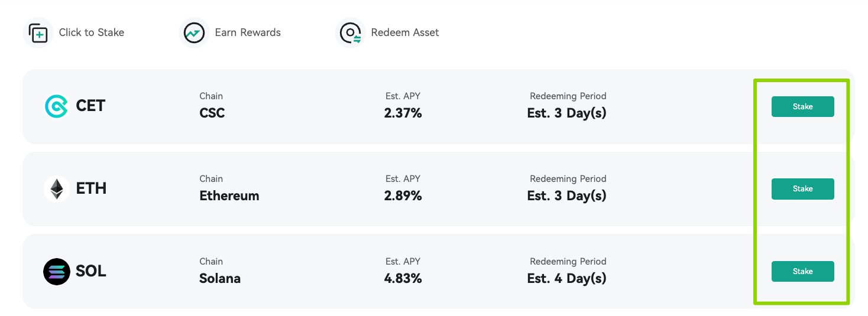Click the Redeem Asset icon
The width and height of the screenshot is (868, 316).
pyautogui.click(x=350, y=32)
